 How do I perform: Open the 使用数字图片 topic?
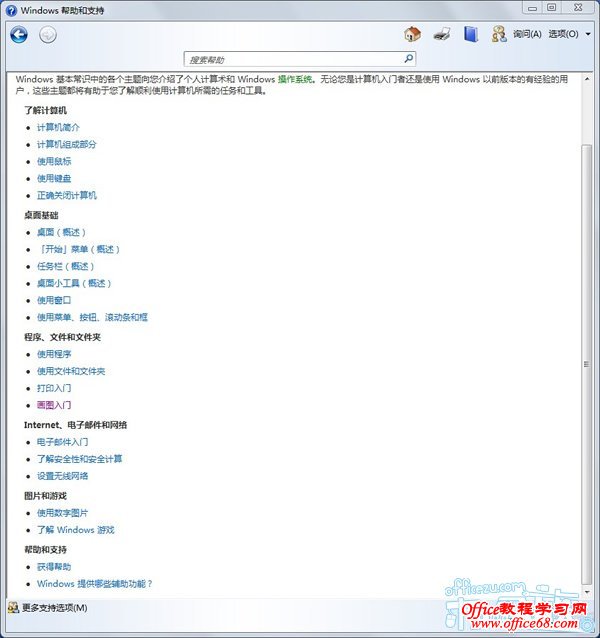point(63,513)
